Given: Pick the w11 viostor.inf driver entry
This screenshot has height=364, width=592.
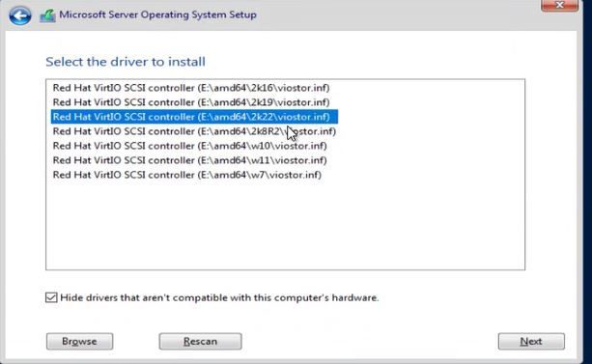Looking at the screenshot, I should 190,160.
